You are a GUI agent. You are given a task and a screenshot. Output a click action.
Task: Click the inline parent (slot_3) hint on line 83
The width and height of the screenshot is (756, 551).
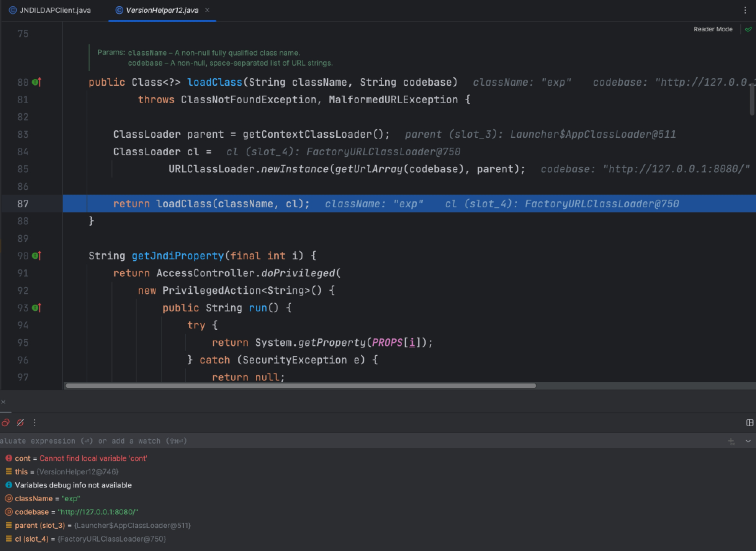point(540,134)
